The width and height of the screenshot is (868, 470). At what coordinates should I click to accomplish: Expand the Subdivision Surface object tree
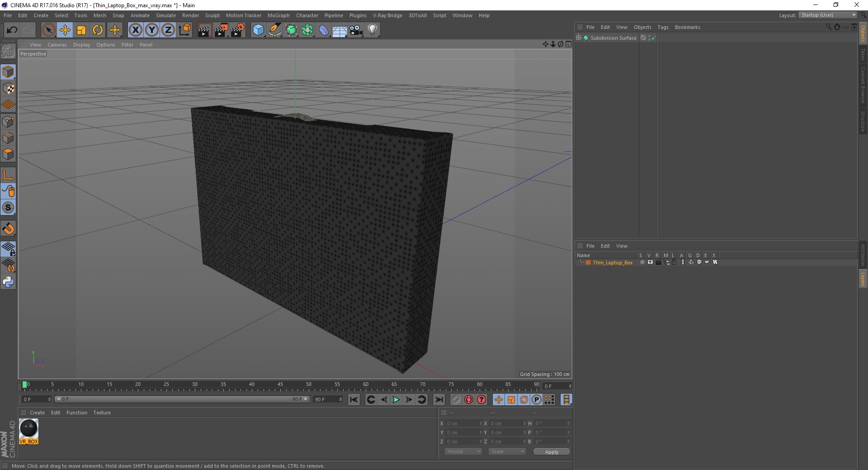(578, 38)
